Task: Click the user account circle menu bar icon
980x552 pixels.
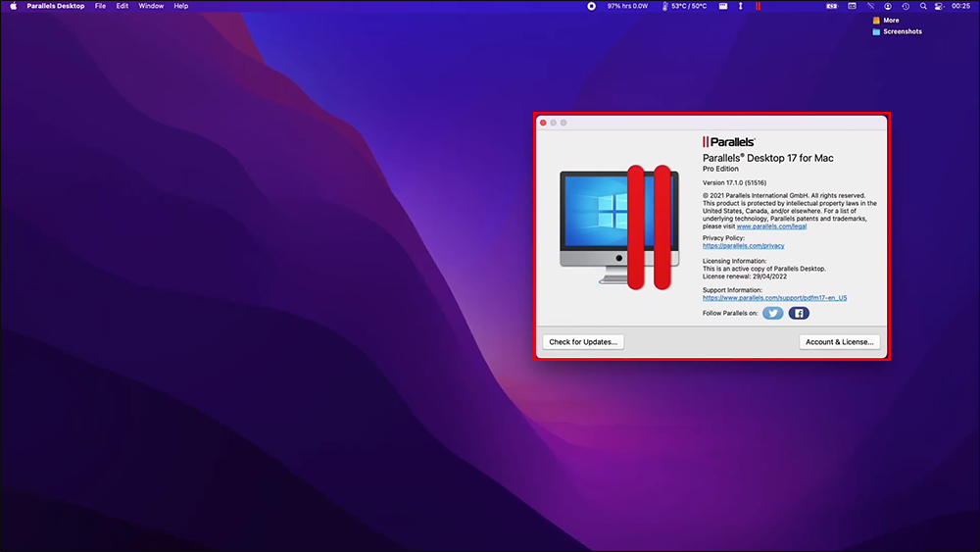Action: [x=888, y=6]
